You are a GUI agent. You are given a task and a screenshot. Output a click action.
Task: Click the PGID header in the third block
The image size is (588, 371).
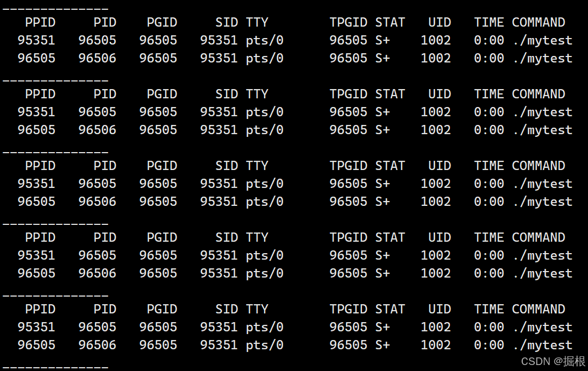(161, 165)
